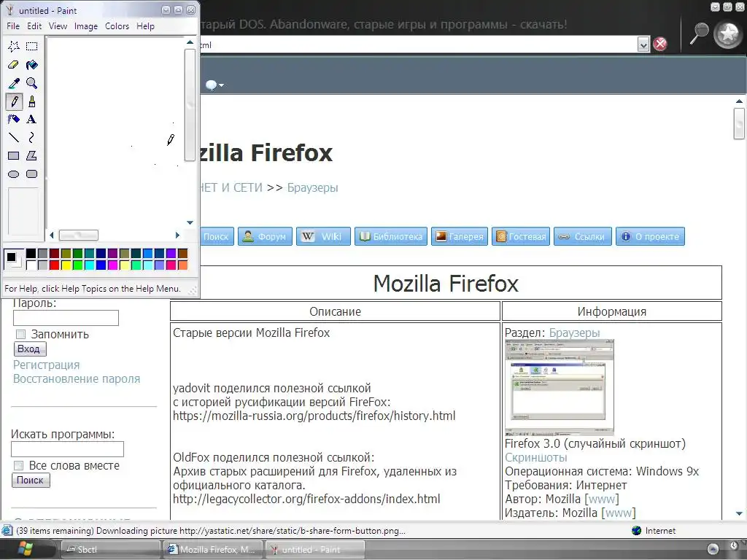Image resolution: width=747 pixels, height=560 pixels.
Task: Select the rectangular Select tool in Paint
Action: (x=32, y=46)
